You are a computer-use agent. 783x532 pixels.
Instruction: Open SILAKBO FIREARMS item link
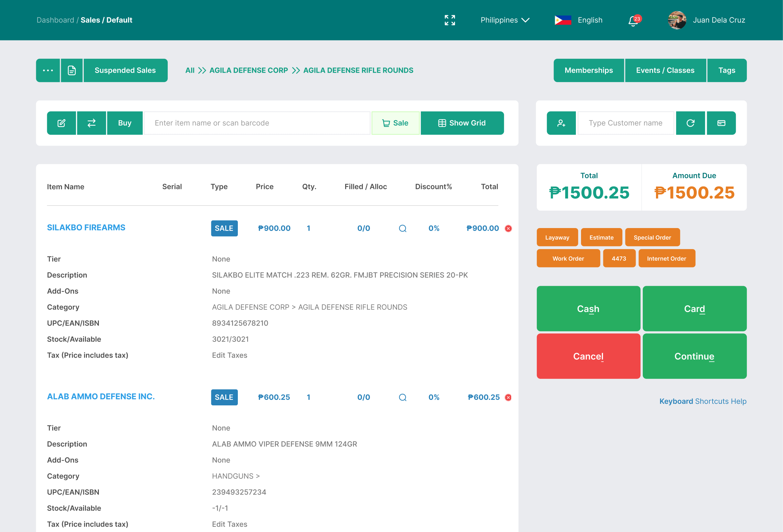[x=86, y=228]
